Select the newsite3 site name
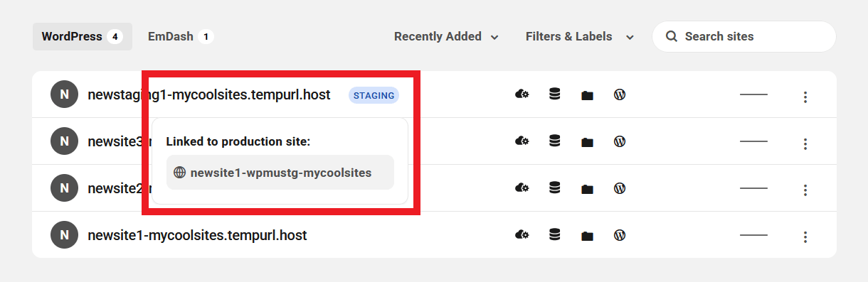 (115, 141)
